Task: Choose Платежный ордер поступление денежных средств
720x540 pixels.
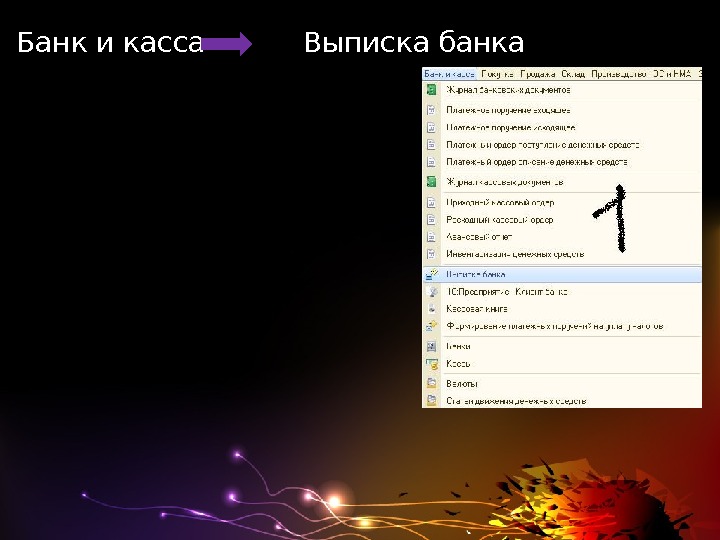Action: pyautogui.click(x=542, y=145)
